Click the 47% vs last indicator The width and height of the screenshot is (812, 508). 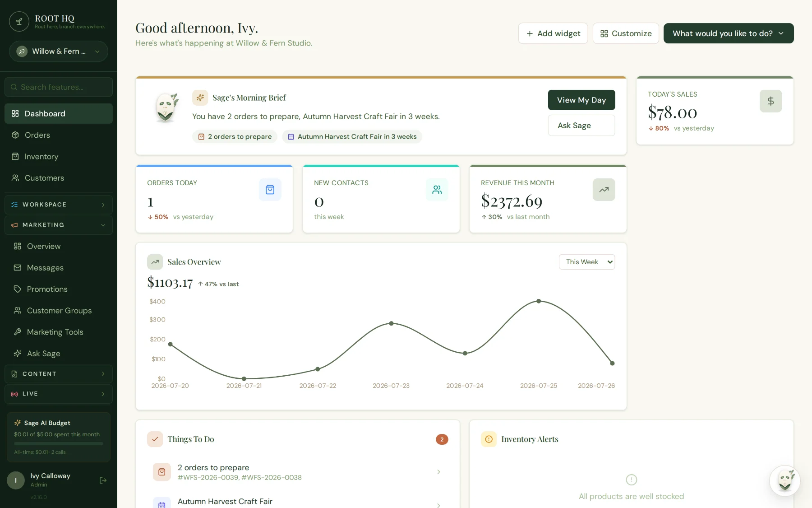click(x=218, y=284)
